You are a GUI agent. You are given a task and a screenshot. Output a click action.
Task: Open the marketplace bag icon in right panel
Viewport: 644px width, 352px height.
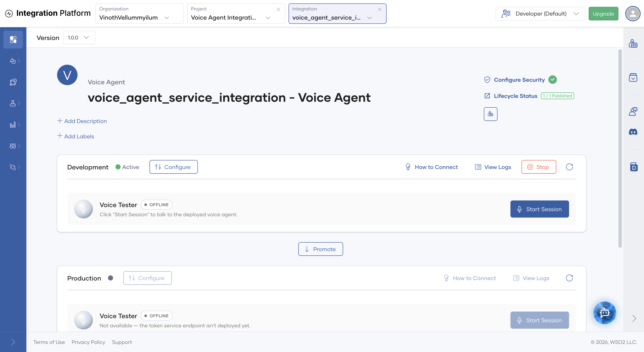(x=633, y=77)
